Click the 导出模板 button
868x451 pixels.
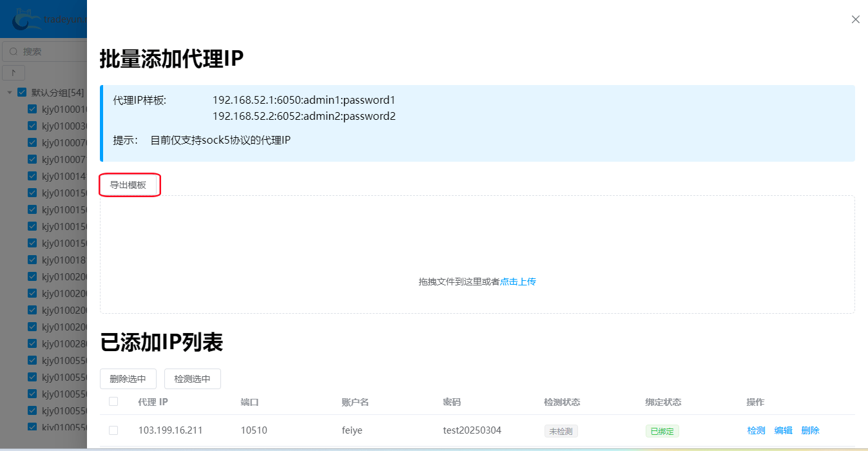(128, 185)
